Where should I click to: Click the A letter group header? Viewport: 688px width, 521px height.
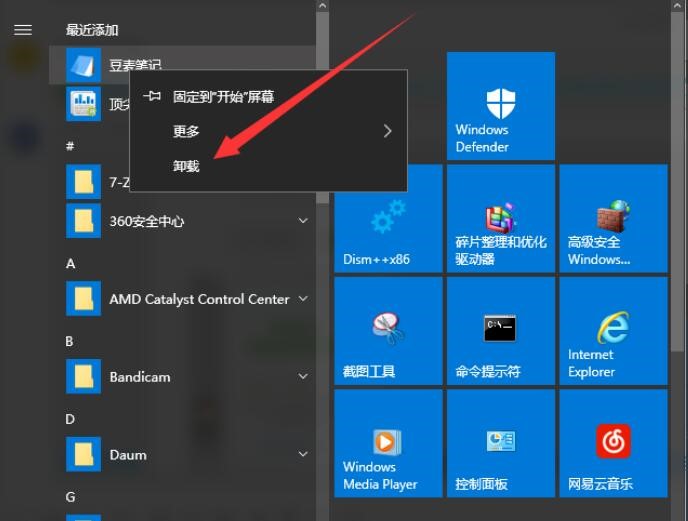pyautogui.click(x=71, y=263)
